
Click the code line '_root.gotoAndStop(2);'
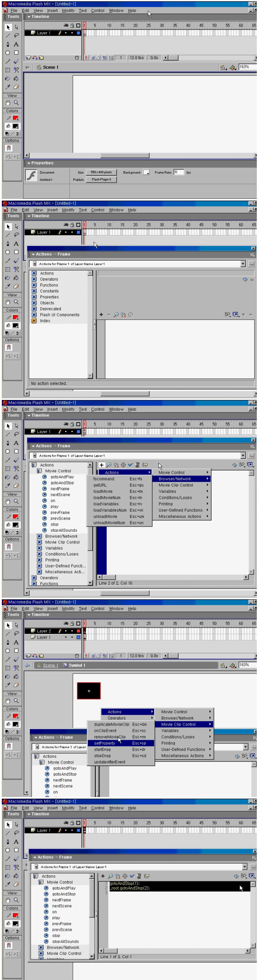click(x=130, y=888)
